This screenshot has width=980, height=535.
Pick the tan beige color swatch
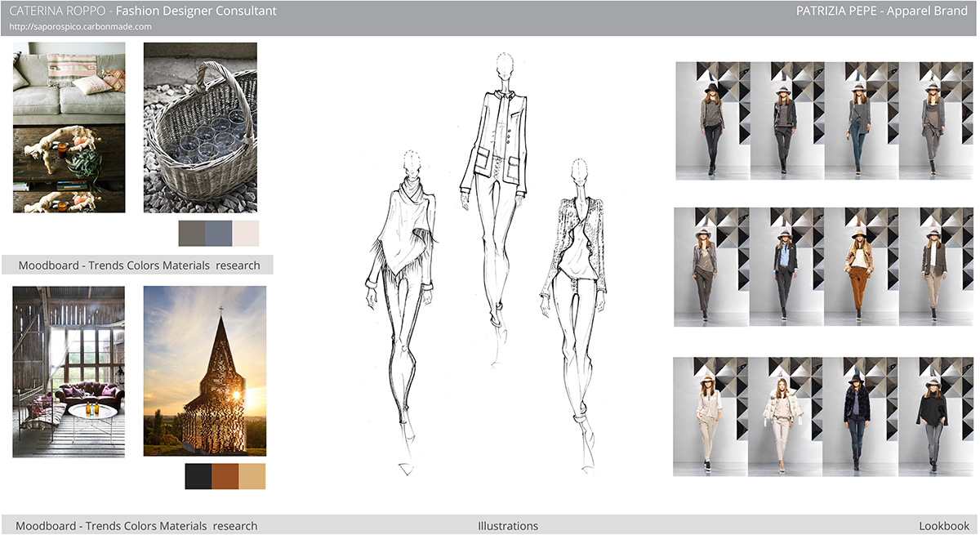[252, 476]
